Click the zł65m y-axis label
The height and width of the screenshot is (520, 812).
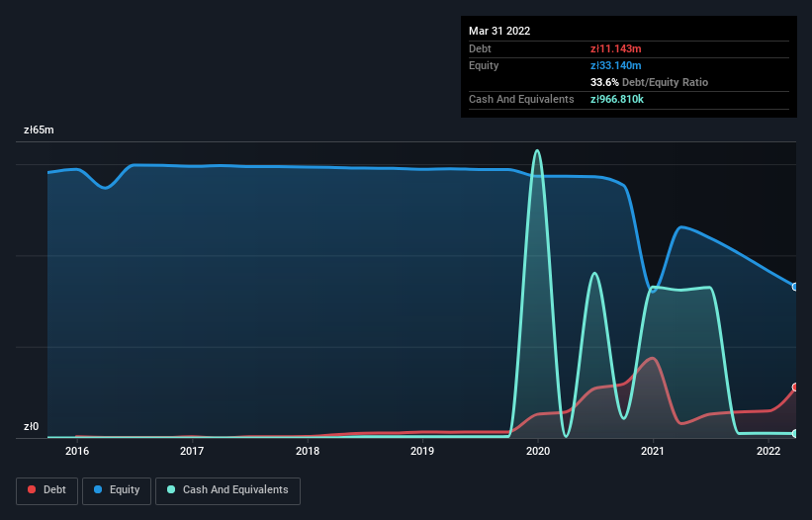(39, 130)
